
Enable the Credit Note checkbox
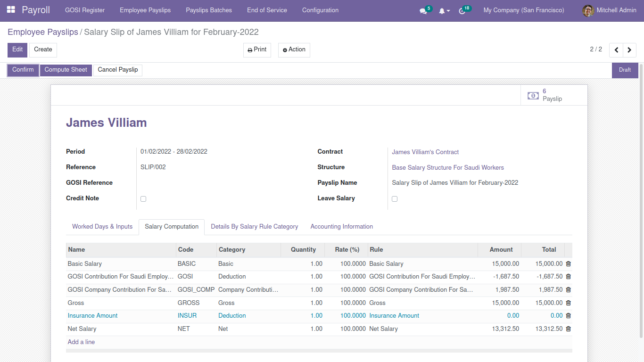(143, 199)
